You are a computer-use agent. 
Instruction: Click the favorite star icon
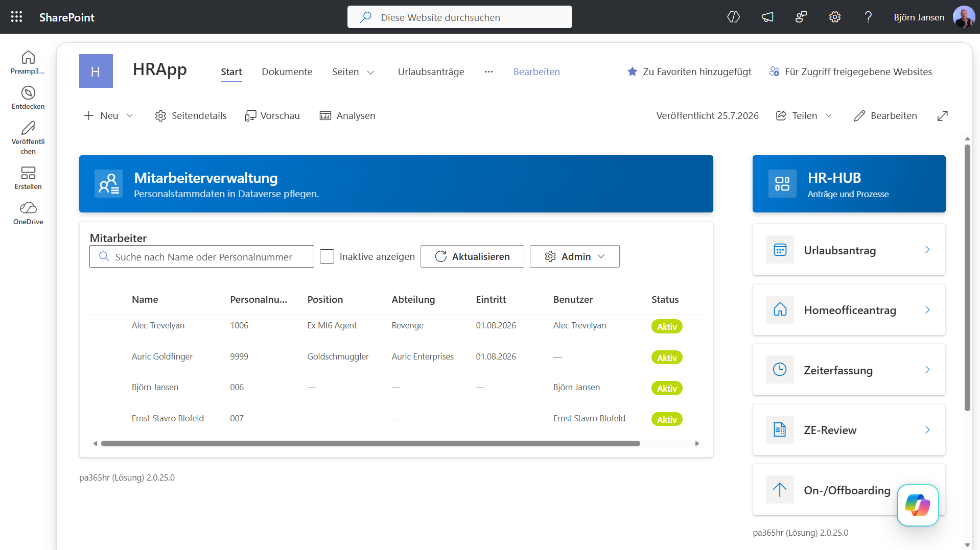tap(632, 71)
